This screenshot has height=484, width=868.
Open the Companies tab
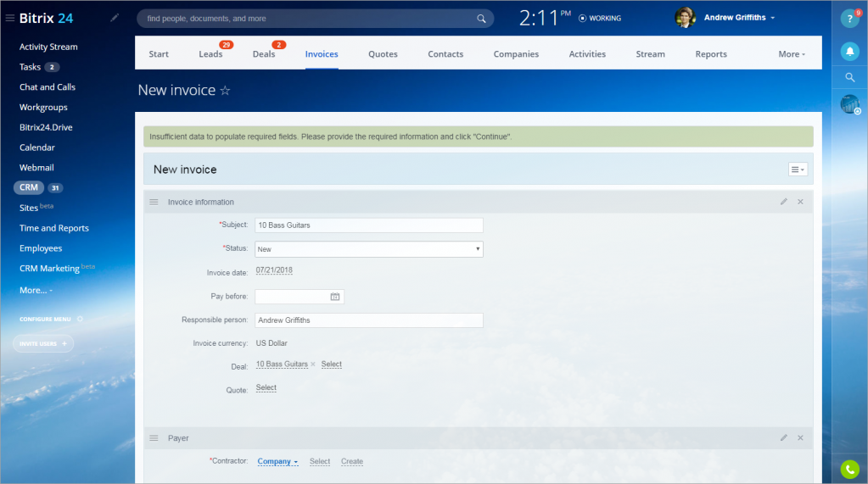pyautogui.click(x=516, y=54)
